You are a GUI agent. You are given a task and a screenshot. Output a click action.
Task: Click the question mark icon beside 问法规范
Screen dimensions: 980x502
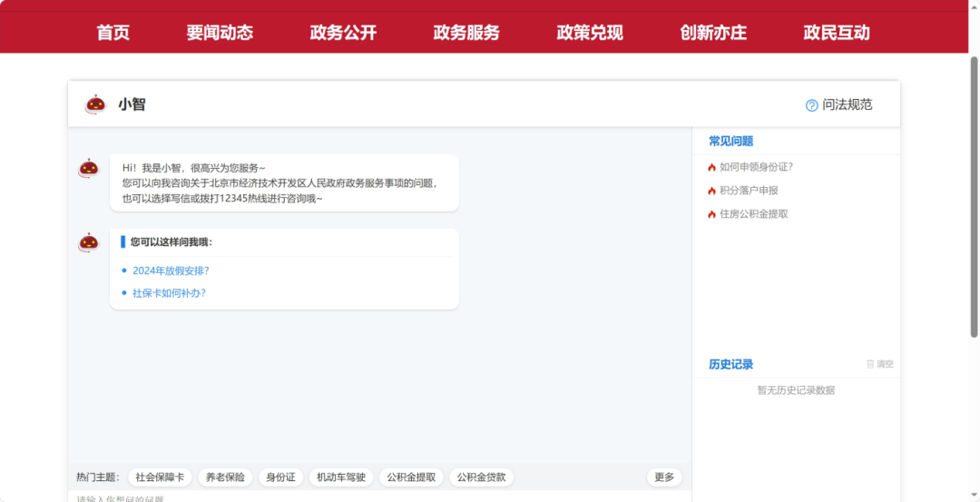pyautogui.click(x=811, y=105)
